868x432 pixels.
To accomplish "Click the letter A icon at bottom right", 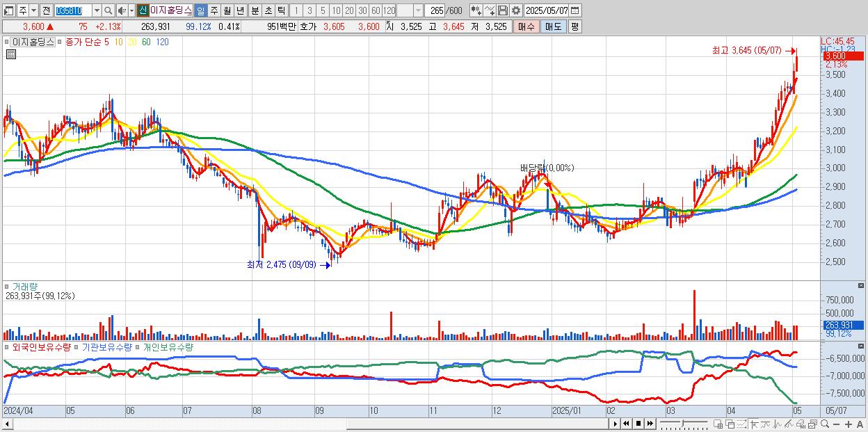I will point(860,424).
